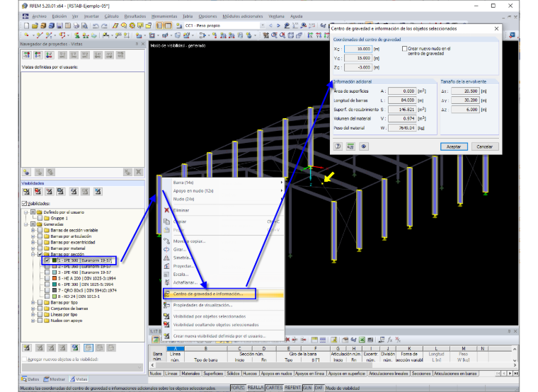This screenshot has height=392, width=538.
Task: Click the red X Eliminar icon in context menu
Action: [167, 210]
